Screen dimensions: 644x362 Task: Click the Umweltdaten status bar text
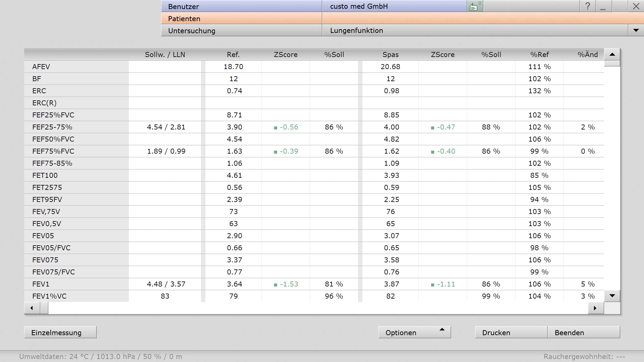[101, 356]
